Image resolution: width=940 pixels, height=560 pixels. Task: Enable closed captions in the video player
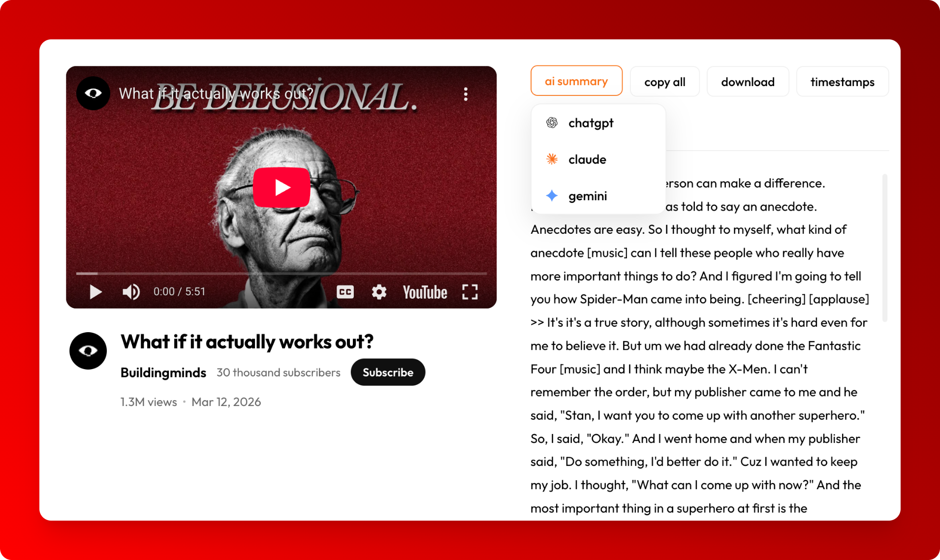point(345,291)
